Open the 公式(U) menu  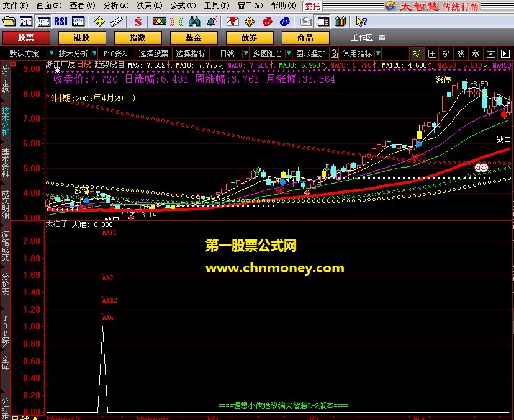pyautogui.click(x=183, y=6)
